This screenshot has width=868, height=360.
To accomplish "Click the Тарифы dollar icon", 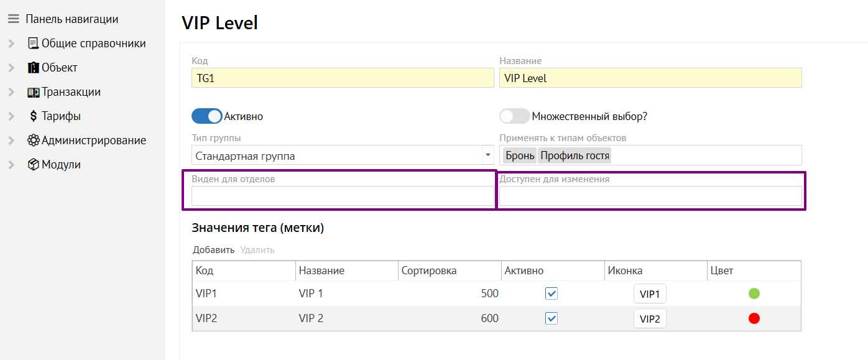I will 34,116.
